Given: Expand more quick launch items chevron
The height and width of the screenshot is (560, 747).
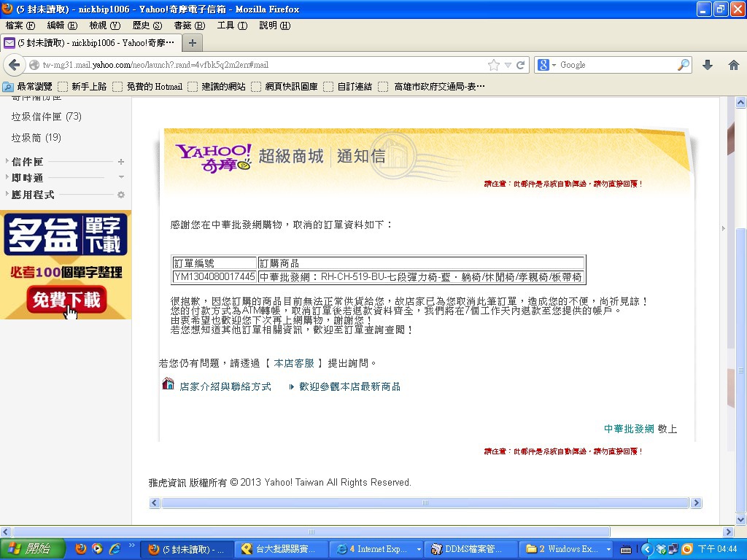Looking at the screenshot, I should click(131, 545).
